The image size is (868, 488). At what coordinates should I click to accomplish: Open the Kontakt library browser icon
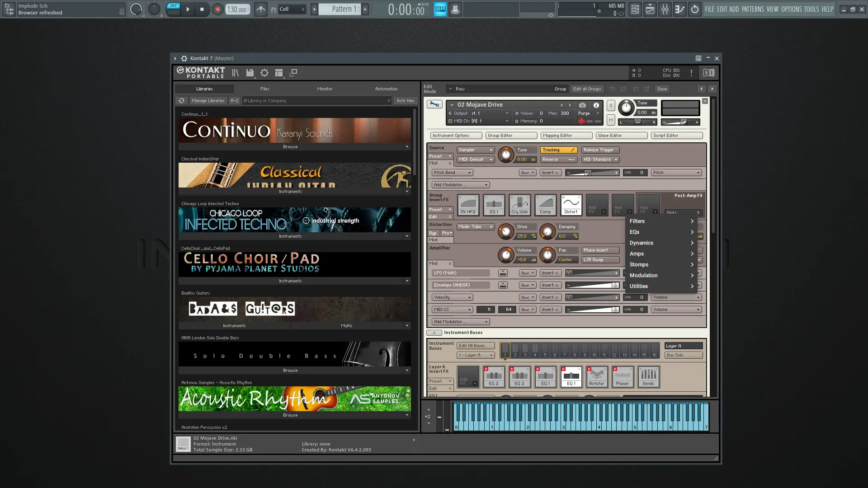tap(235, 73)
